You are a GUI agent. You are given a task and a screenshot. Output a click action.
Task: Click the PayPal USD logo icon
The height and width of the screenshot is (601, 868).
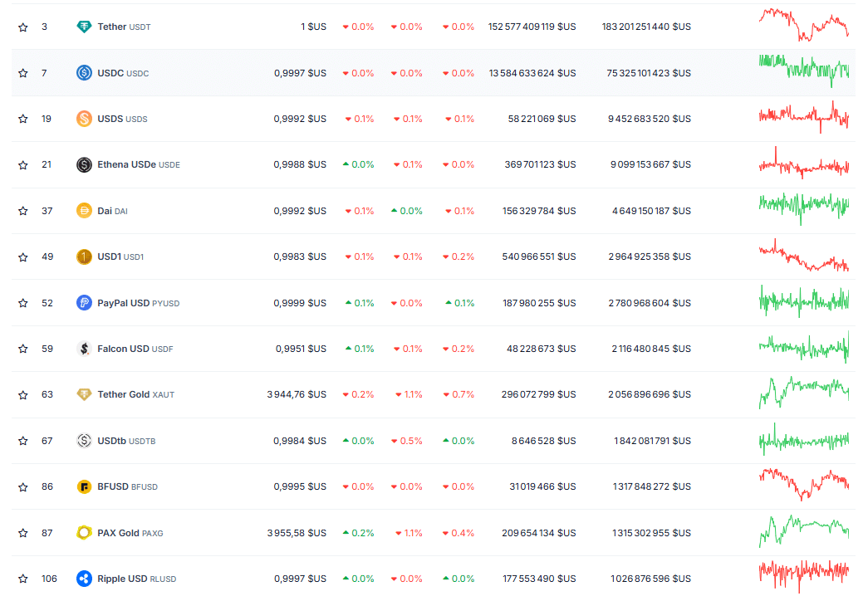[84, 303]
